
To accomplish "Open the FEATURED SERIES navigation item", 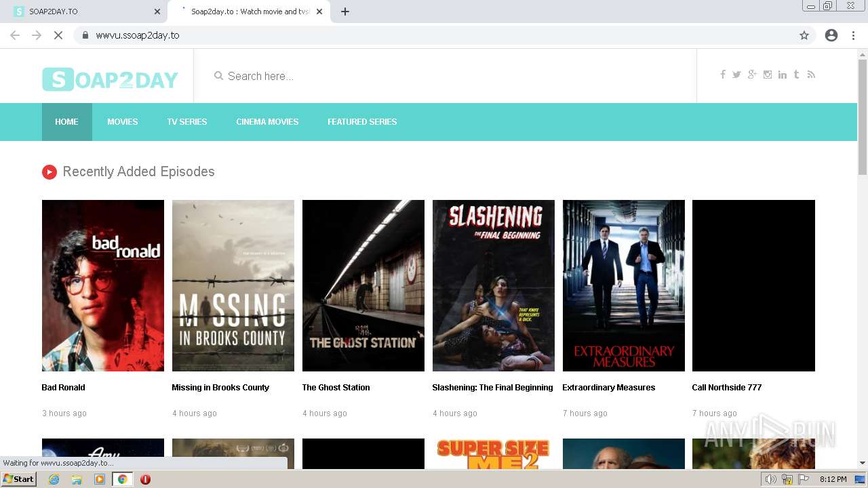I will [362, 122].
